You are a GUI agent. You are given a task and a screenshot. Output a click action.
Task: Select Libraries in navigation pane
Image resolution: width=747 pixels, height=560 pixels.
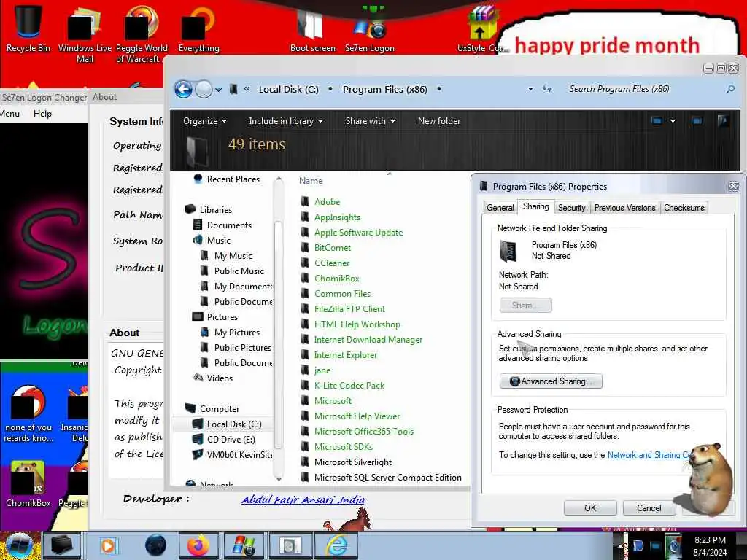208,209
